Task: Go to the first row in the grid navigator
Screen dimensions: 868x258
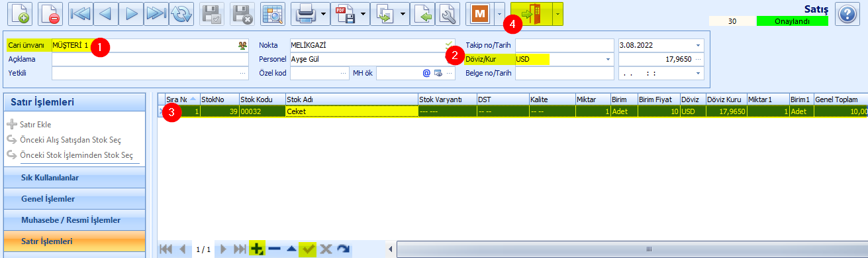Action: pos(166,249)
